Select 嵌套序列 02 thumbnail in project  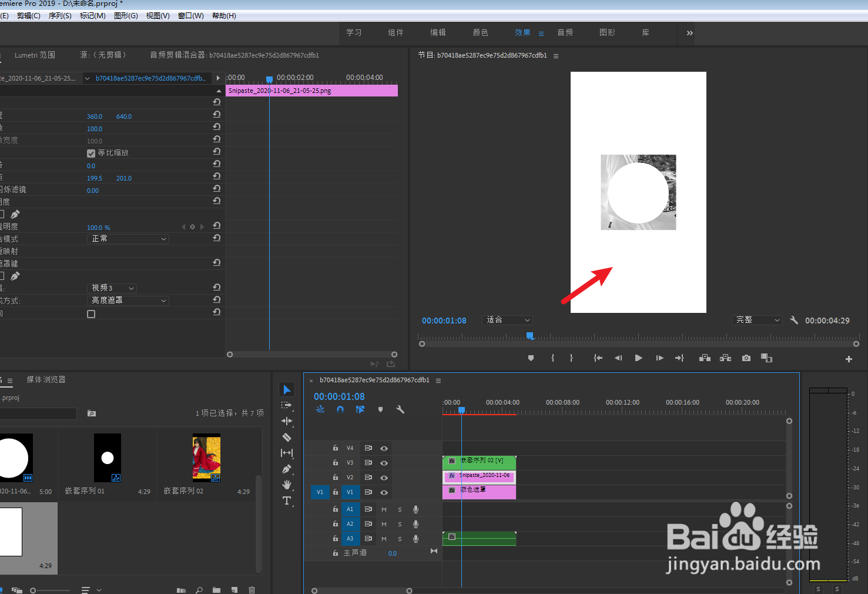point(206,458)
